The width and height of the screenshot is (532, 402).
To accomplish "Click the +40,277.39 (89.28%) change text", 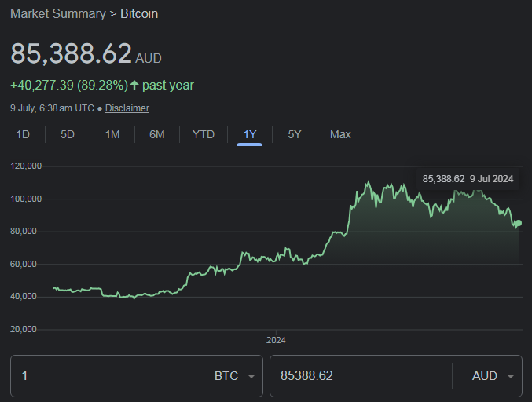I will click(69, 85).
